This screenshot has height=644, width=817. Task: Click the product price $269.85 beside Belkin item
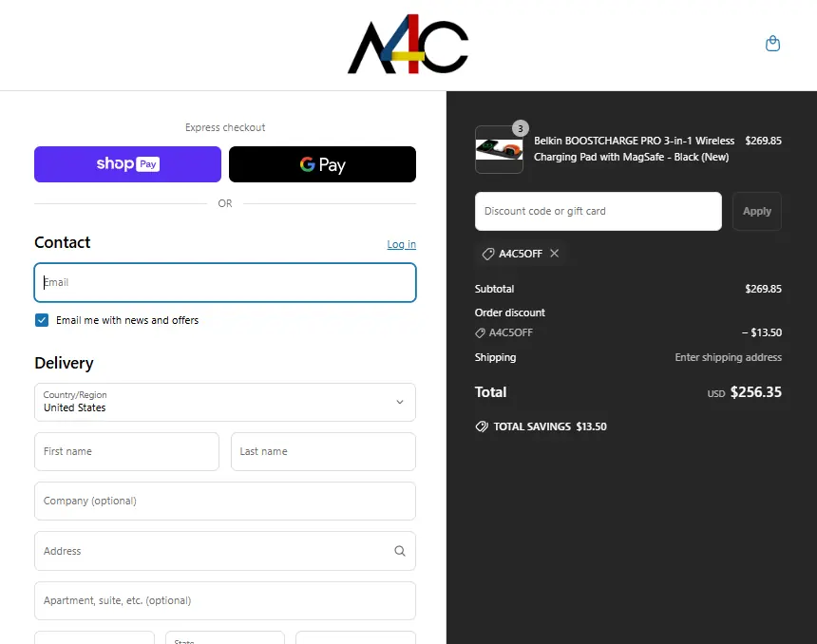764,141
